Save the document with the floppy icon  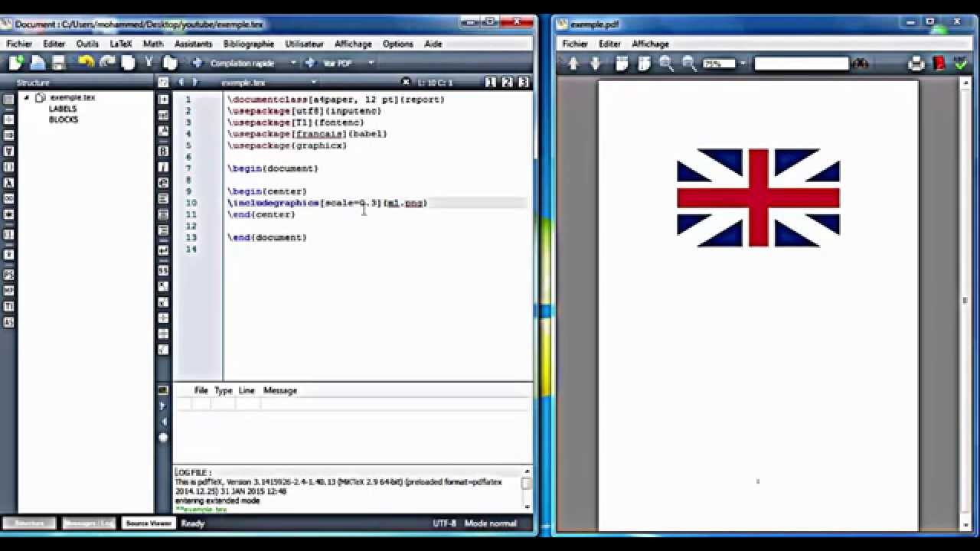click(58, 63)
